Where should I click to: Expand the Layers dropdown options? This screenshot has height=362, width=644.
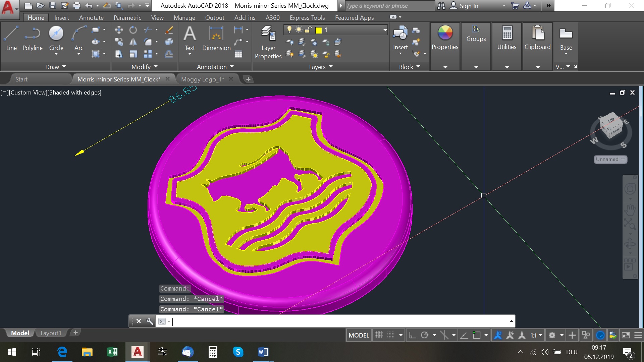[331, 67]
